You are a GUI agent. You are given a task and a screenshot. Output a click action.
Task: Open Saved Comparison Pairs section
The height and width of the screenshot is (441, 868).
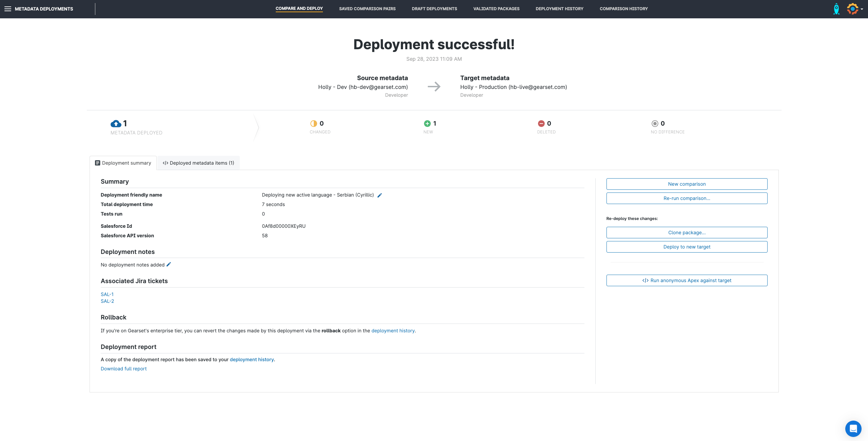367,8
